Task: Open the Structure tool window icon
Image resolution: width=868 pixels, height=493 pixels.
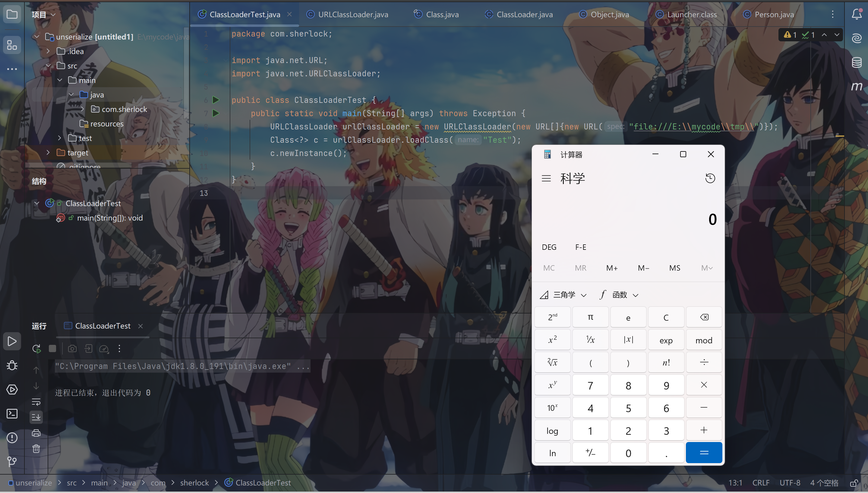Action: 12,45
